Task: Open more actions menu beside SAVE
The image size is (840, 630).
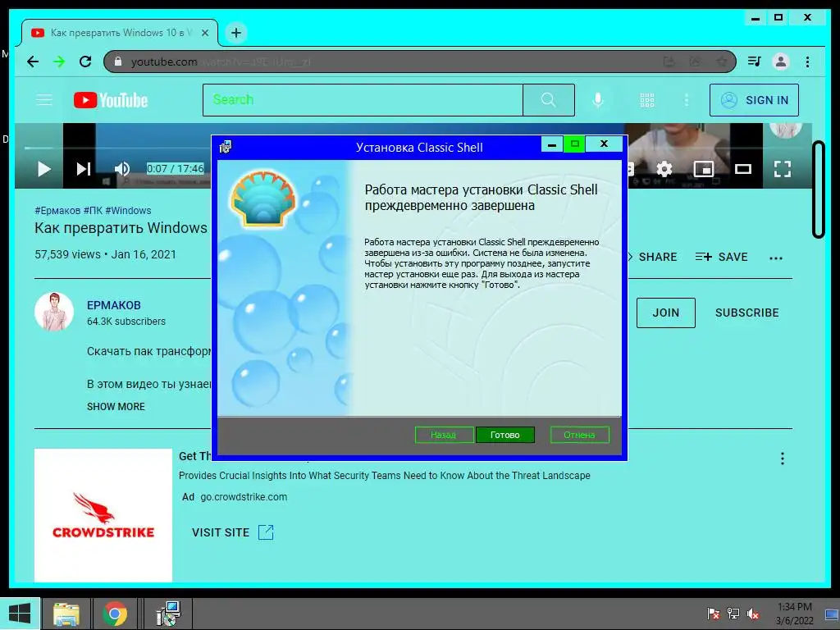Action: point(776,258)
